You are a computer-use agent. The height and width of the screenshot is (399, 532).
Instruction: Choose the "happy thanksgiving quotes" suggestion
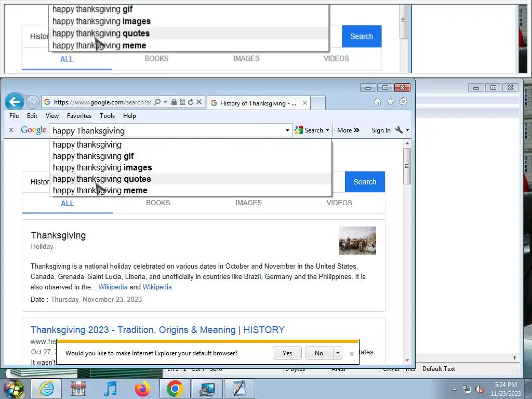pyautogui.click(x=190, y=179)
